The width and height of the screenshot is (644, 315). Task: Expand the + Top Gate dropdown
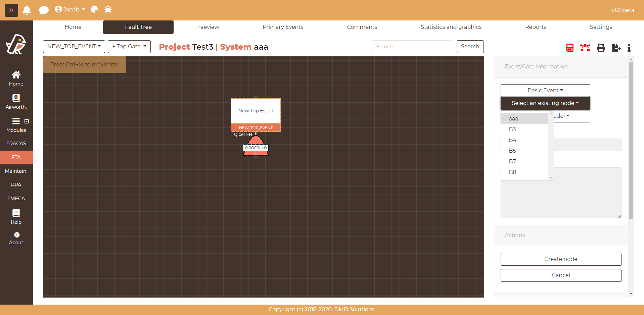click(x=129, y=47)
